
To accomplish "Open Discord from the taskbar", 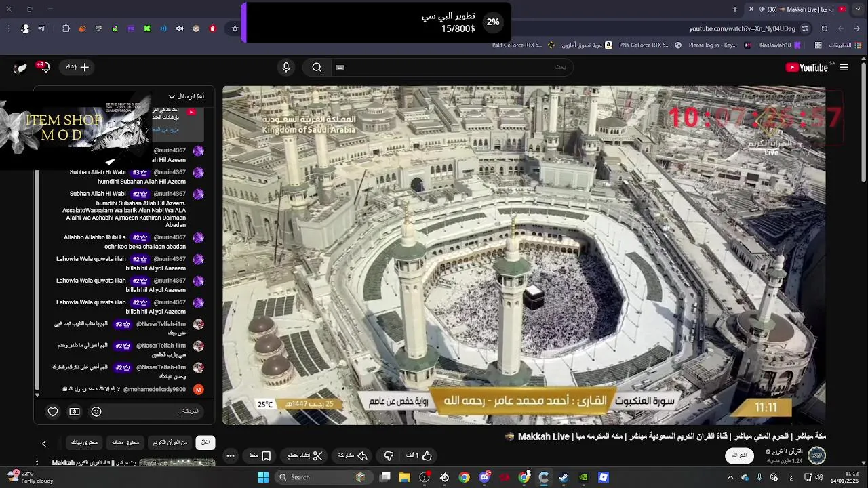I will point(484,477).
